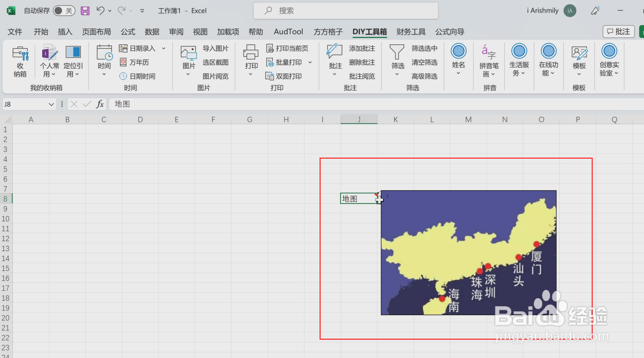Expand the 筛选 button's dropdown arrow

[x=397, y=74]
